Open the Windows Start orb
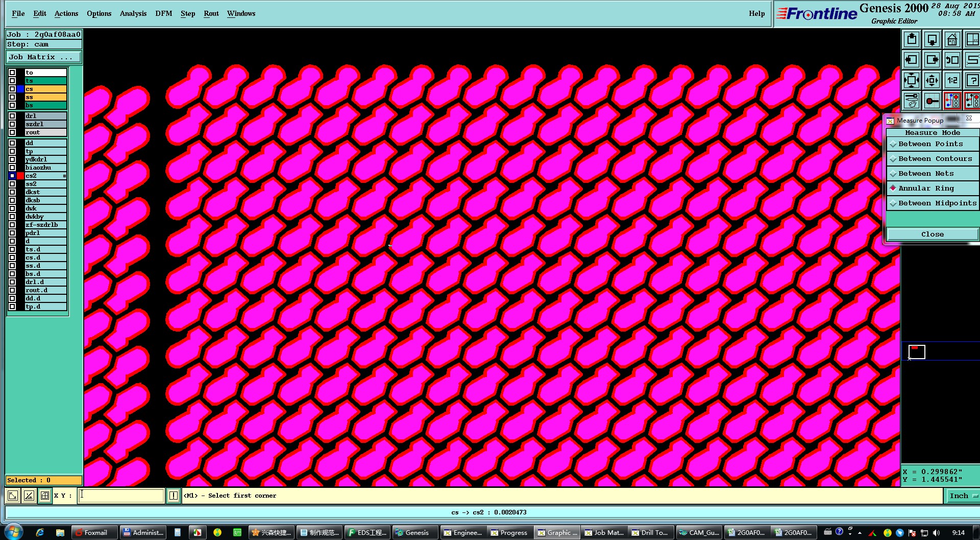 click(14, 532)
